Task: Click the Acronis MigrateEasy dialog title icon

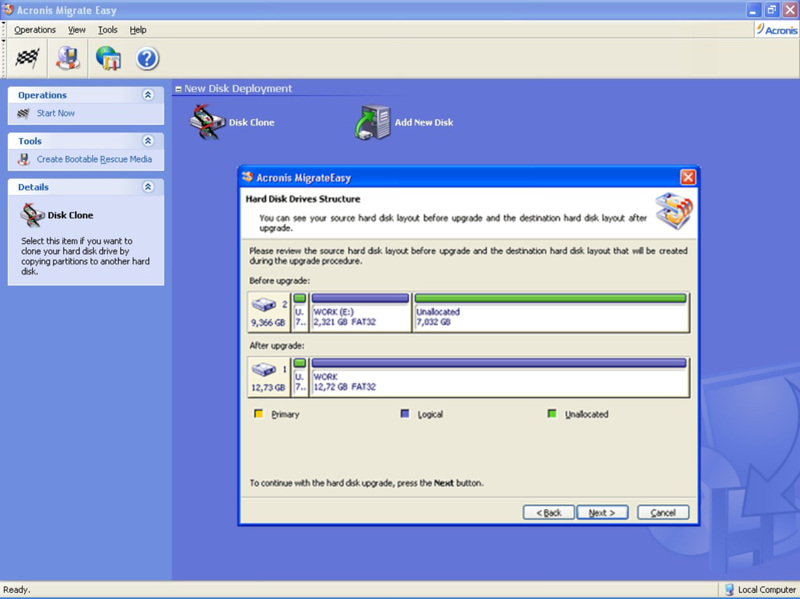Action: click(x=247, y=177)
